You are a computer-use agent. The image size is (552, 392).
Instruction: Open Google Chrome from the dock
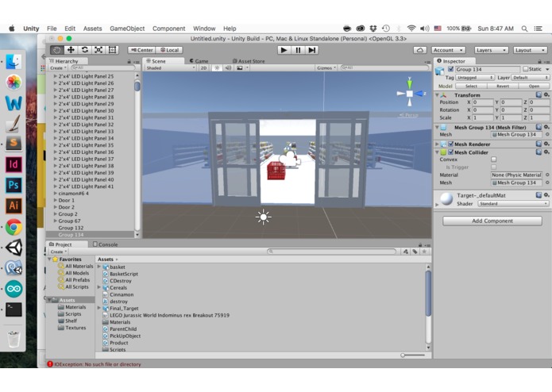14,227
